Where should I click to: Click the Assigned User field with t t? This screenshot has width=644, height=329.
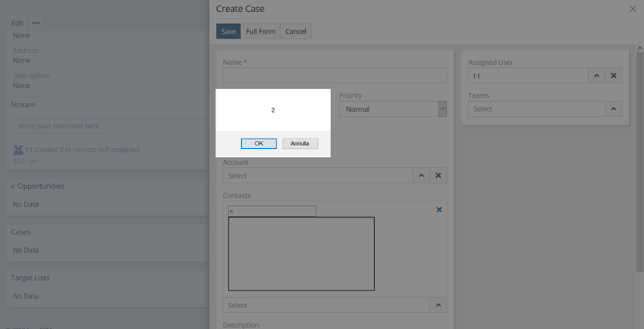528,75
